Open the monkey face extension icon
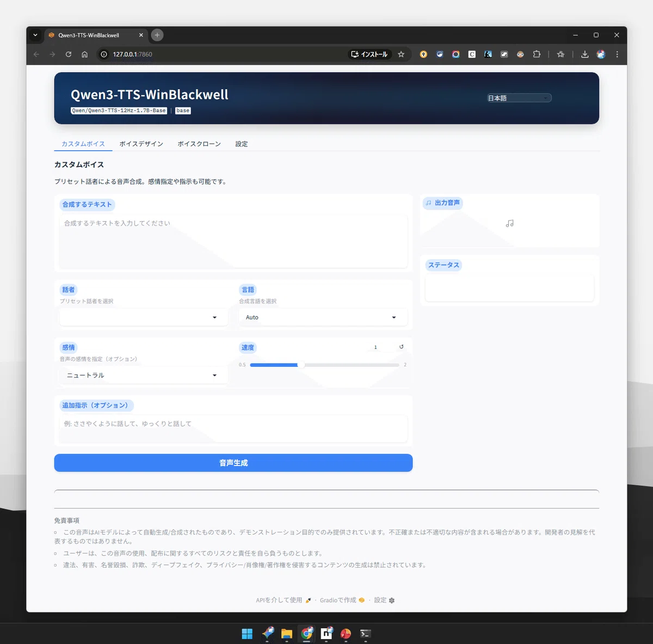Screen dimensions: 653x644 [520, 54]
